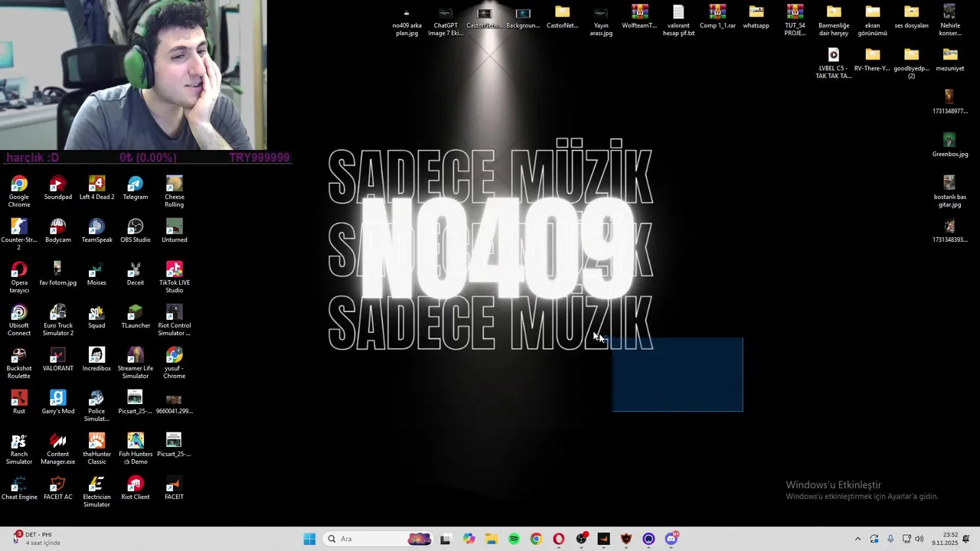Open the TLauncher desktop shortcut
This screenshot has height=551, width=980.
coord(136,317)
